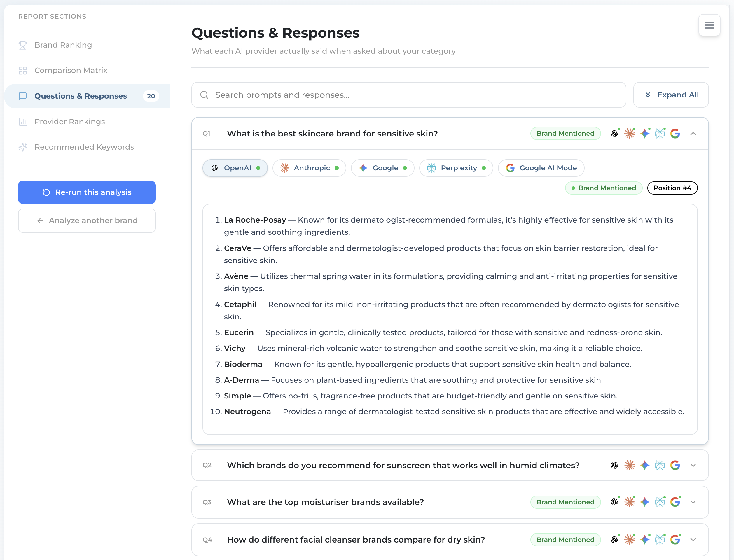Click the Anthropic icon in Q4 row

click(629, 540)
